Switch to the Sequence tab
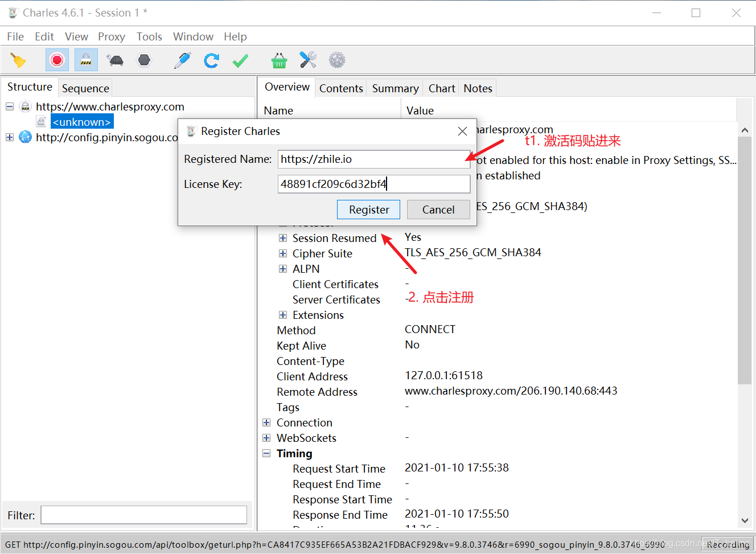Image resolution: width=756 pixels, height=554 pixels. click(85, 88)
